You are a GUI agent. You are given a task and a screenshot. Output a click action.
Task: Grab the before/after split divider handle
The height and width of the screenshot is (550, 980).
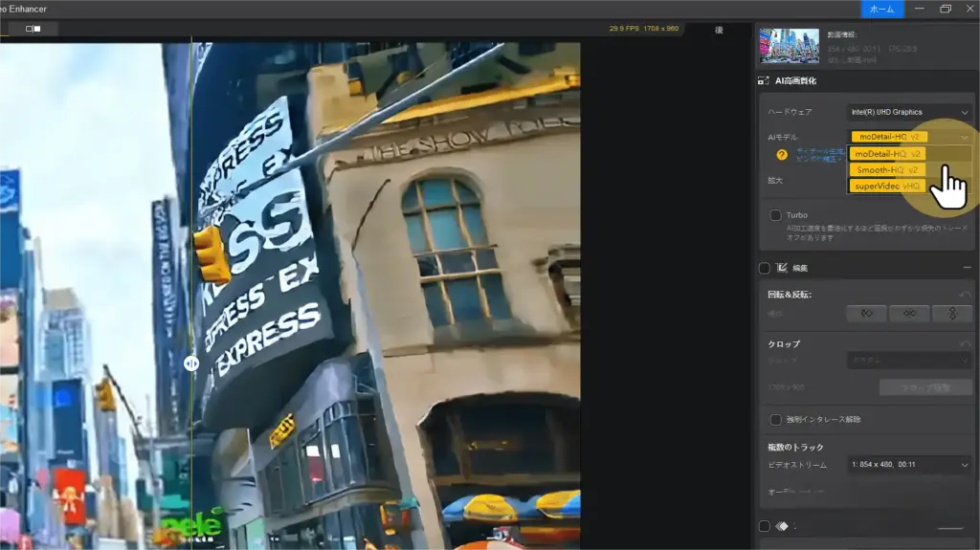click(191, 363)
